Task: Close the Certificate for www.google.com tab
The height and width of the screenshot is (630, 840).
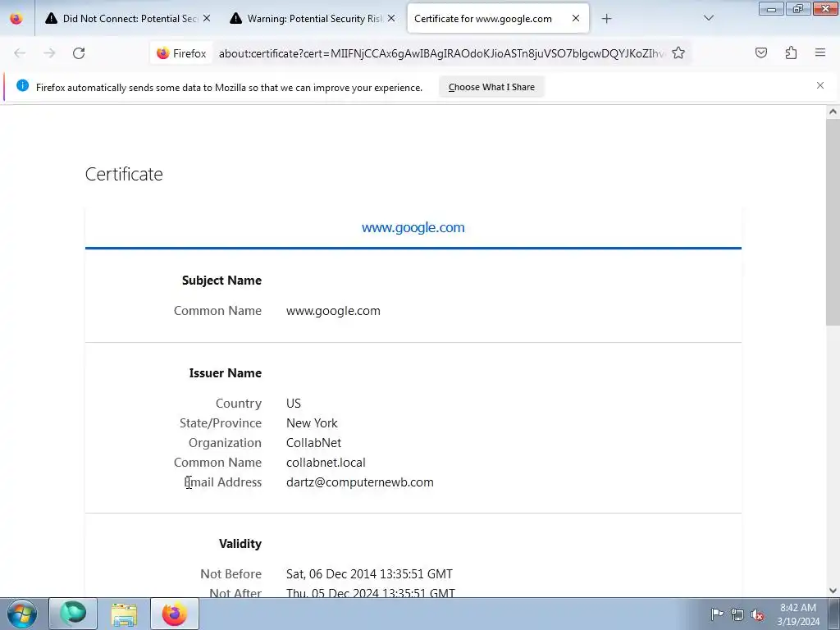Action: pos(576,18)
